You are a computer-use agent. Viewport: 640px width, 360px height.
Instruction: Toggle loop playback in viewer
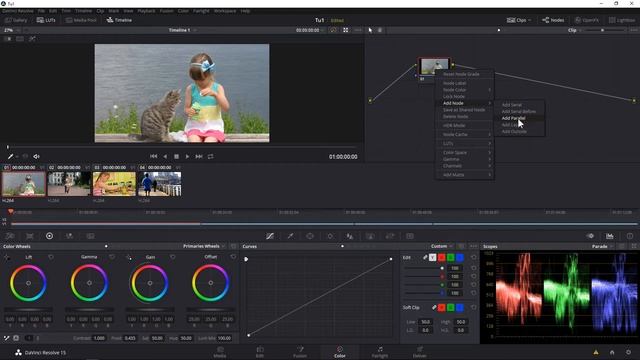[x=210, y=156]
